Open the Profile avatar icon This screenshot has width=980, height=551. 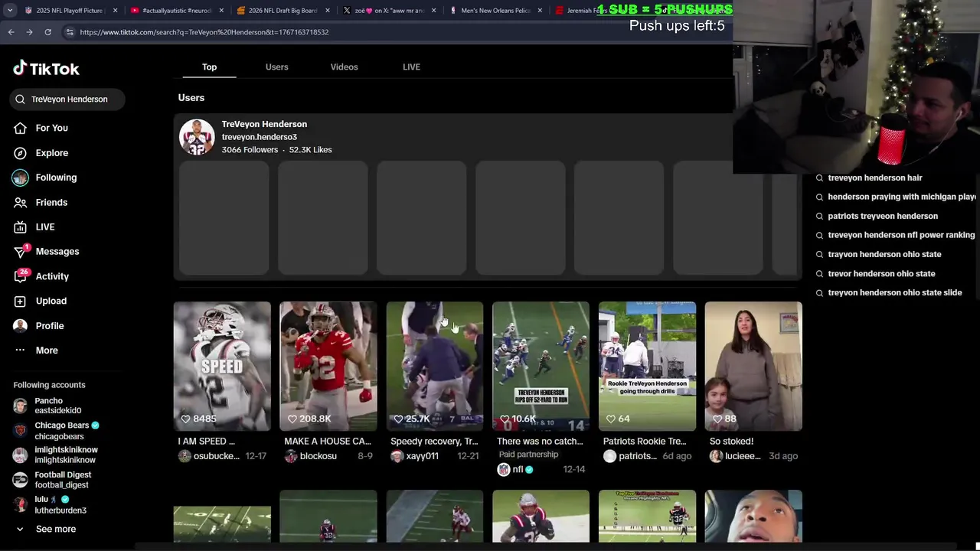[21, 326]
